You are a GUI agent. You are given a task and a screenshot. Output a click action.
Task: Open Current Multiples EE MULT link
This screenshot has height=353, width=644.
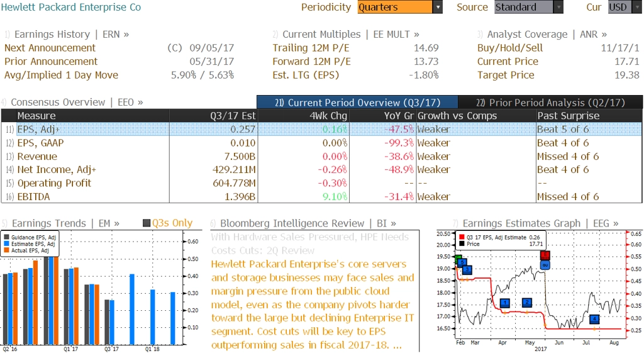(351, 35)
